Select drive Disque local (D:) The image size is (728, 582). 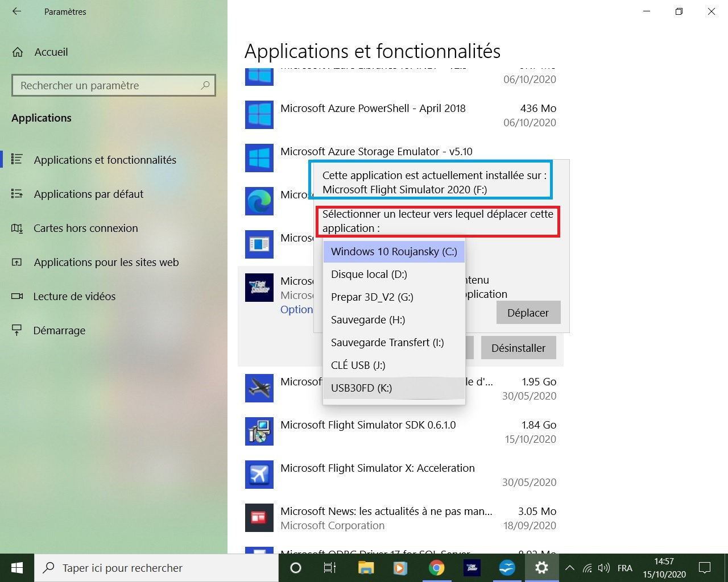(x=394, y=274)
